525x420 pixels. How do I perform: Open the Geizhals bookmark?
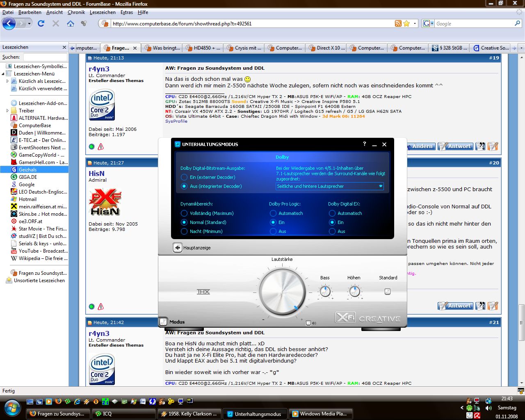[x=27, y=169]
